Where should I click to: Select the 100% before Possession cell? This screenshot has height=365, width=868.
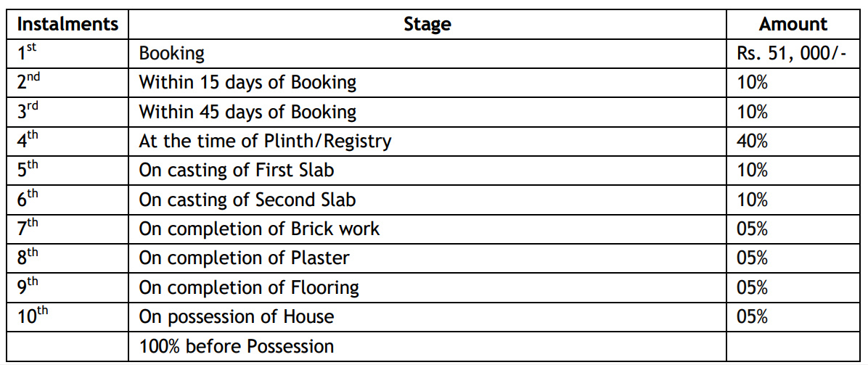[x=237, y=346]
